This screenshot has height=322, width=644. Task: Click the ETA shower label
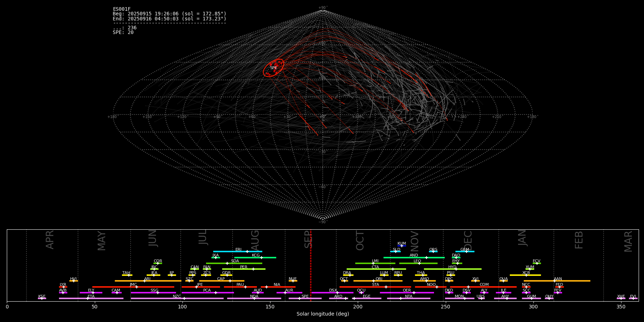pyautogui.click(x=91, y=297)
